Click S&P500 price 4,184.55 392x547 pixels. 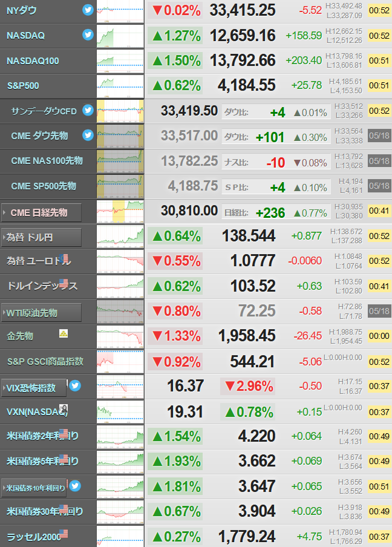pyautogui.click(x=247, y=85)
